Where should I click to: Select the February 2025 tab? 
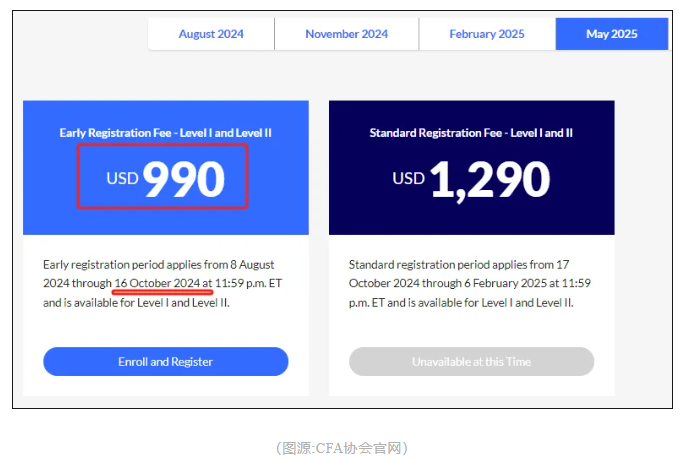[x=487, y=34]
